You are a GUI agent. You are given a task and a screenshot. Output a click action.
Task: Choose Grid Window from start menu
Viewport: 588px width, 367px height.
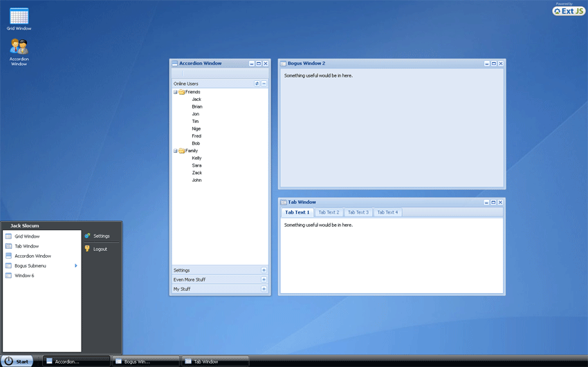(x=42, y=236)
